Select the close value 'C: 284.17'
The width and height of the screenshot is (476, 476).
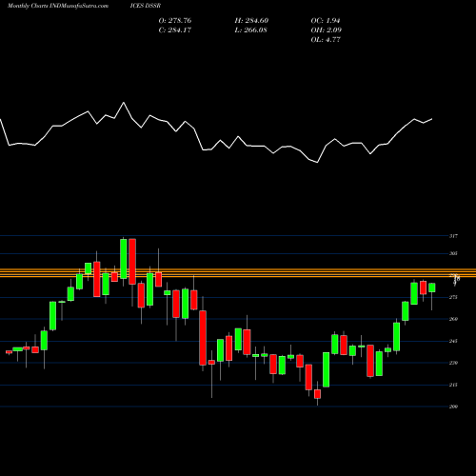175,30
